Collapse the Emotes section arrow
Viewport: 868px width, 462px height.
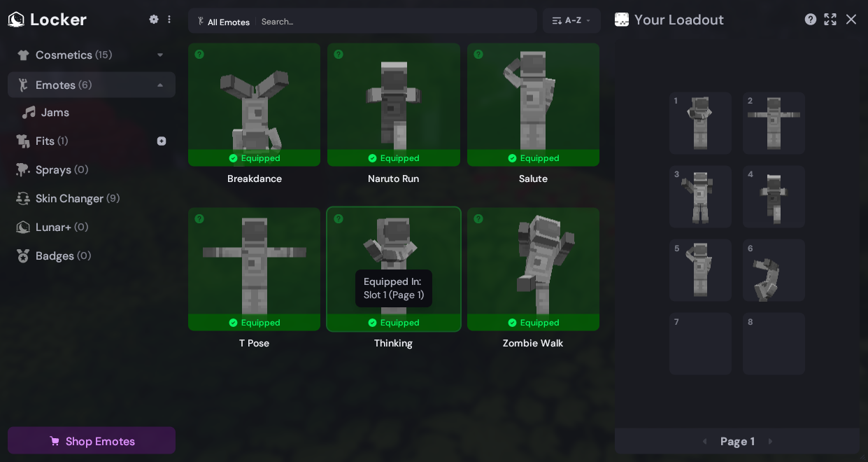click(160, 85)
